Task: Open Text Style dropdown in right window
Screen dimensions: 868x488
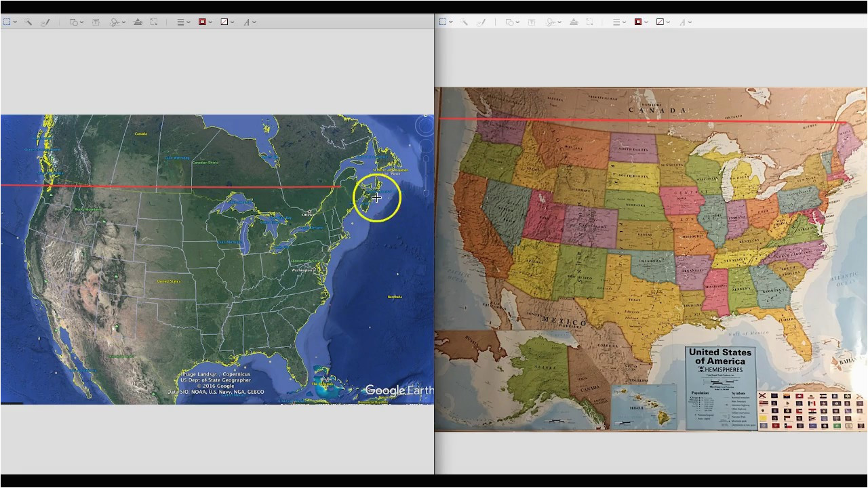Action: tap(684, 22)
